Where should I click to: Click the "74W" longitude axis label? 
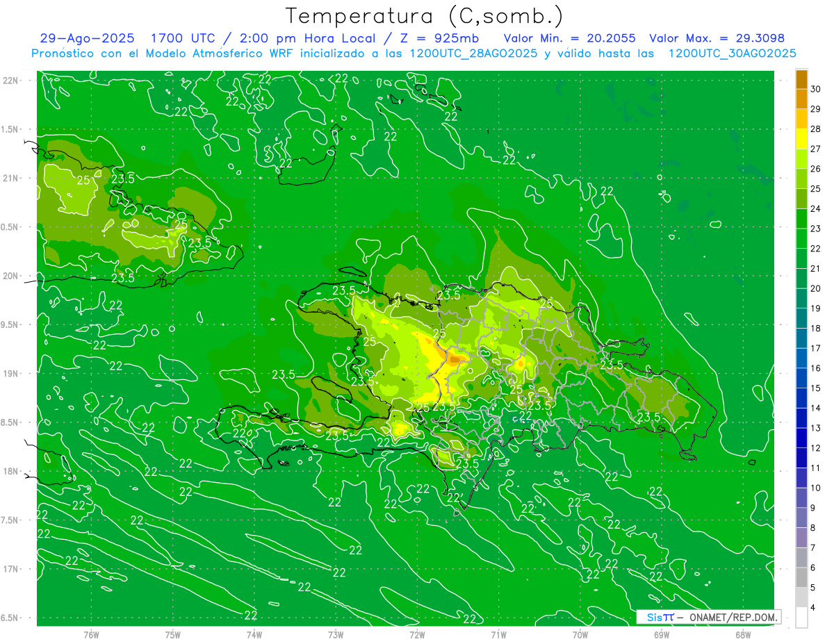pos(254,635)
